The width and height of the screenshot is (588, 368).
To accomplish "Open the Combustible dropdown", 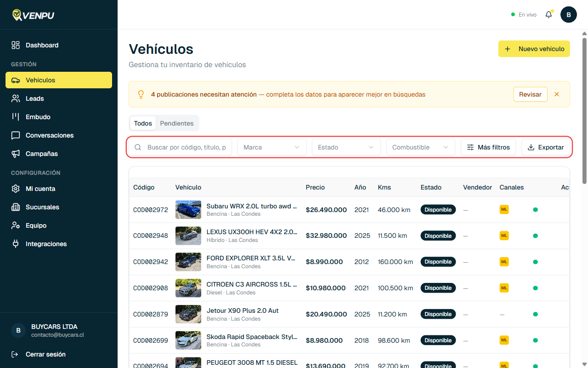I will pos(420,147).
